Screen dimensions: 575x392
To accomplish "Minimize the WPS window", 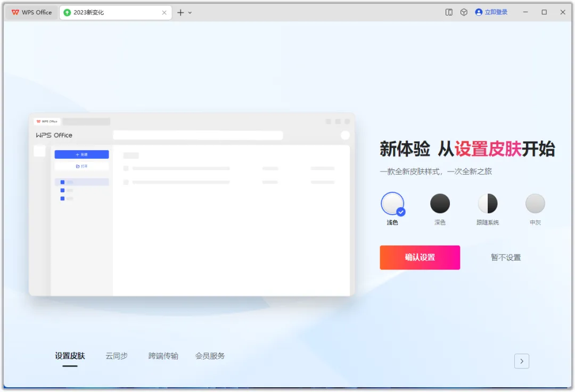I will coord(525,12).
